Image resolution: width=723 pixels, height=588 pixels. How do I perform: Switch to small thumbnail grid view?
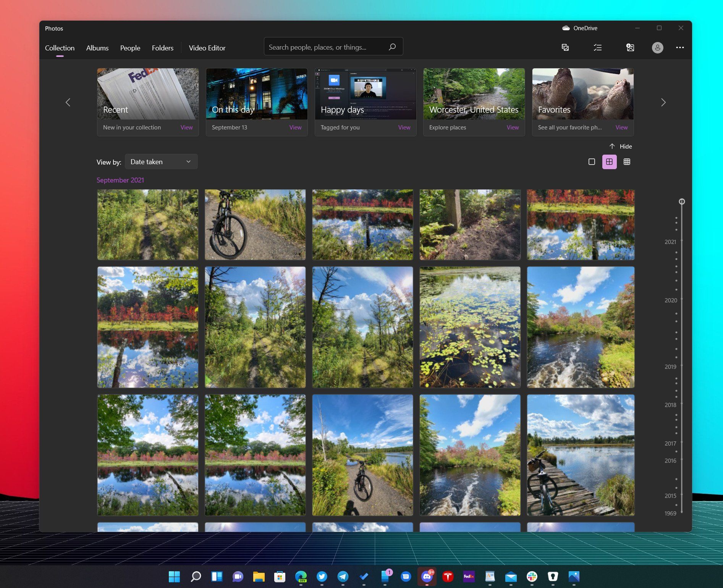627,162
